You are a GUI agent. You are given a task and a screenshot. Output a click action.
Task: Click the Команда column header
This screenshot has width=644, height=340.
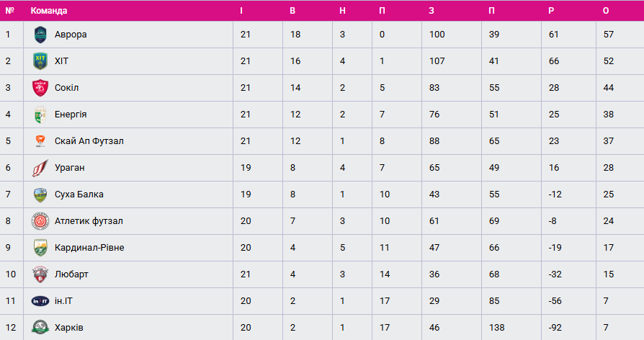coord(49,11)
